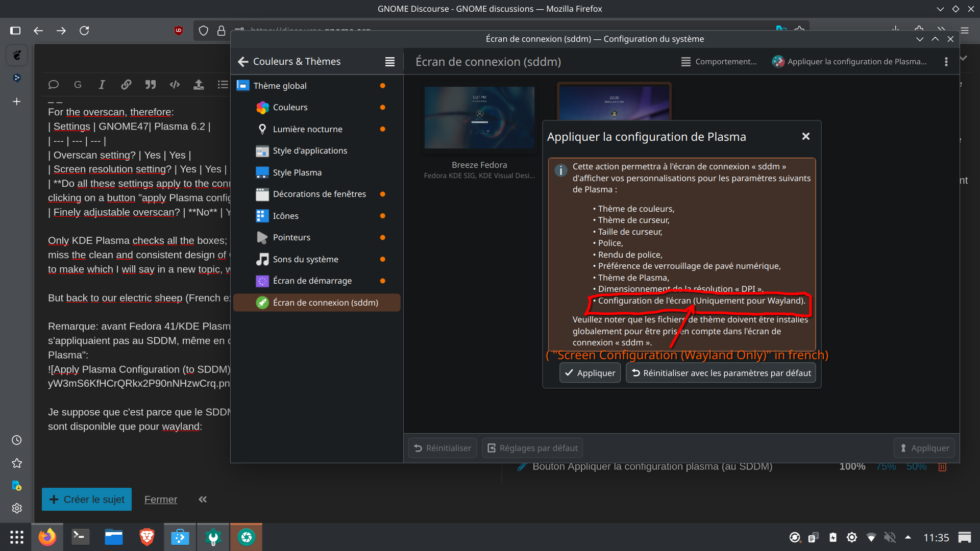Insert bulleted list in composer

click(223, 85)
